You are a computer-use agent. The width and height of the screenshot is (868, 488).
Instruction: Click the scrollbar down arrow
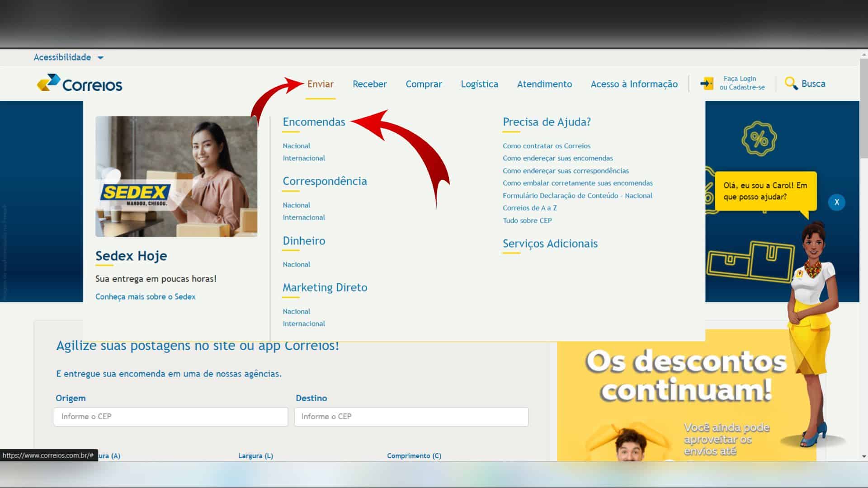(864, 457)
